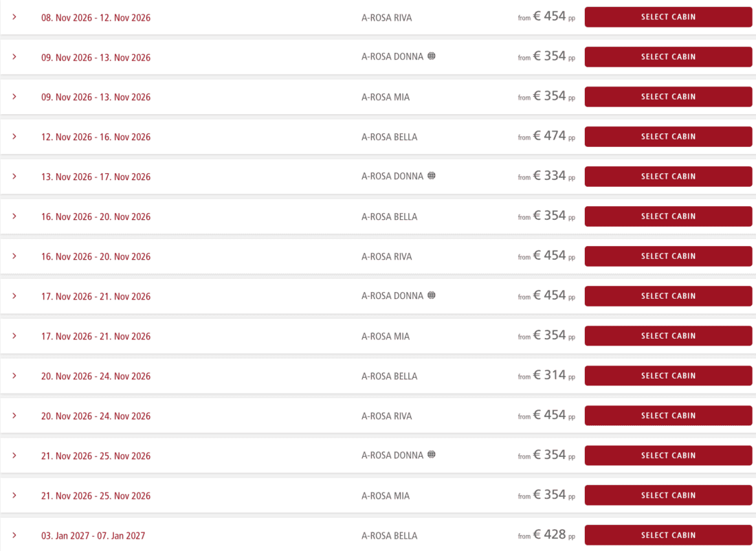756x551 pixels.
Task: Expand the 08. Nov 2026 A-ROSA RIVA row
Action: coord(14,17)
